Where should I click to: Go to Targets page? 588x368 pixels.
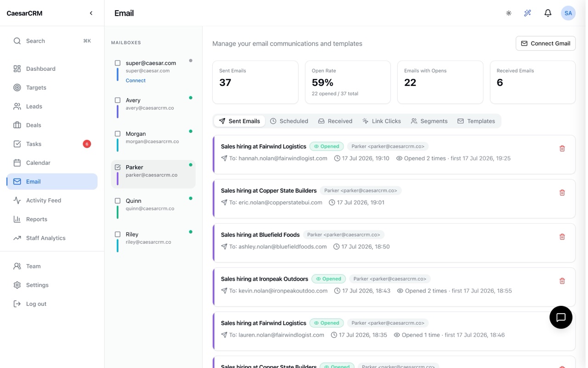click(x=52, y=87)
